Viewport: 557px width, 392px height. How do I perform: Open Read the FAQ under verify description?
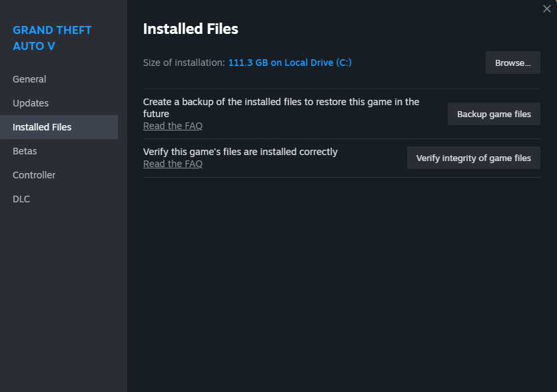173,164
